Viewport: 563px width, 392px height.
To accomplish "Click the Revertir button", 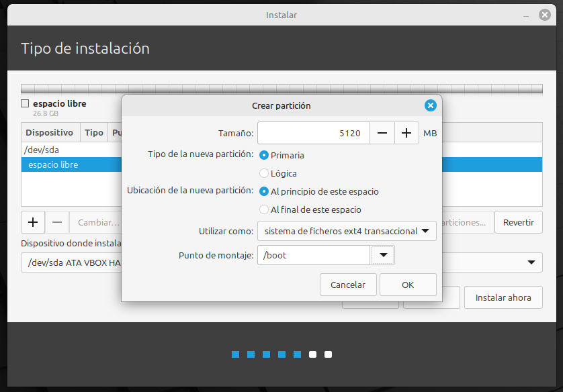I will point(518,222).
